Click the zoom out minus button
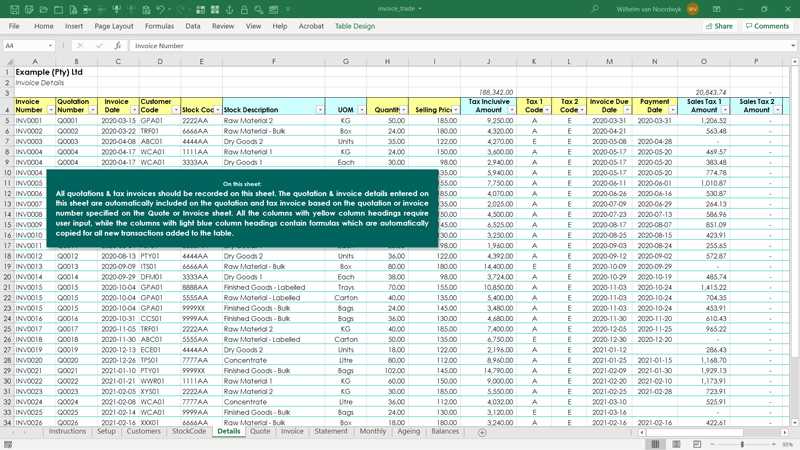The height and width of the screenshot is (450, 800). point(712,444)
